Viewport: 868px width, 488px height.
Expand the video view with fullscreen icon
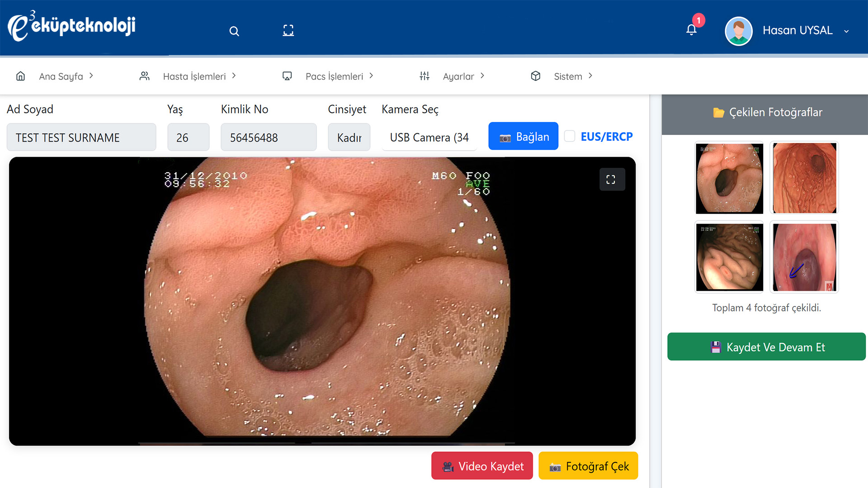(x=611, y=179)
